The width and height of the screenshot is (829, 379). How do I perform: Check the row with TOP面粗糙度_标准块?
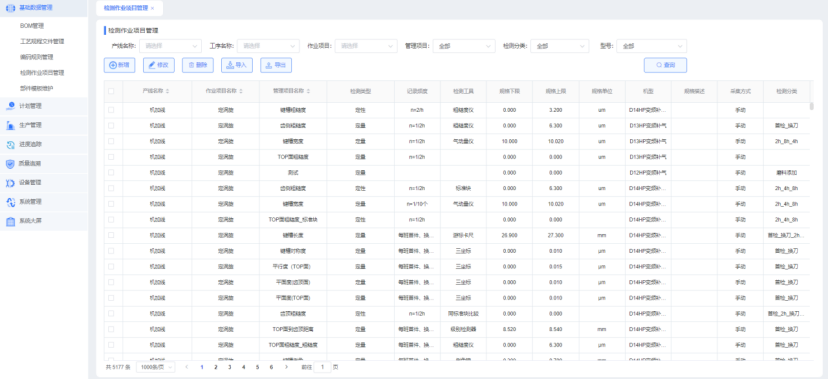point(111,219)
